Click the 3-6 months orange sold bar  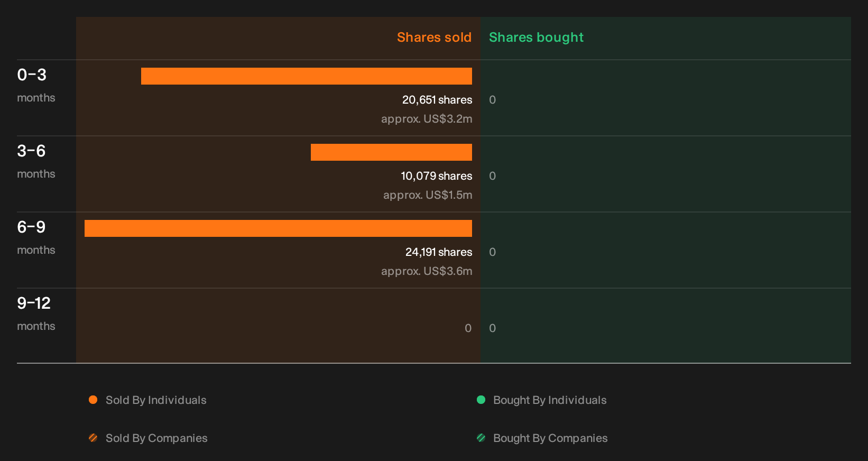tap(391, 152)
